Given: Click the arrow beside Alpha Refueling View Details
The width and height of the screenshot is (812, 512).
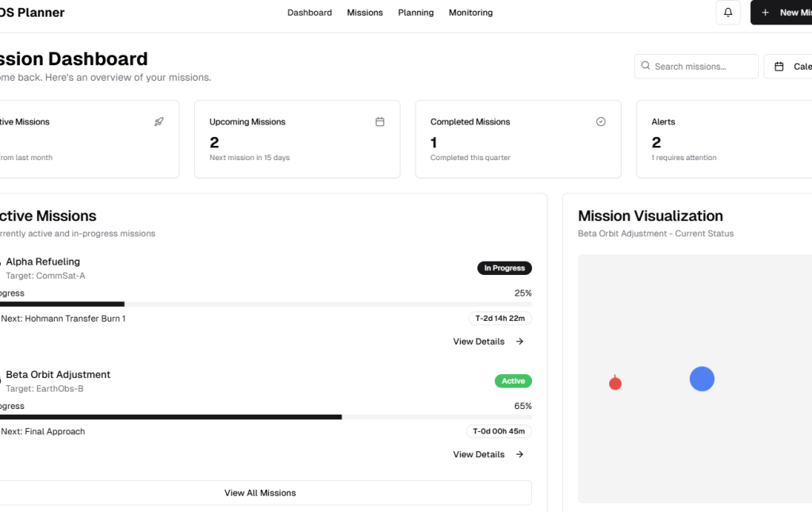Looking at the screenshot, I should click(519, 341).
